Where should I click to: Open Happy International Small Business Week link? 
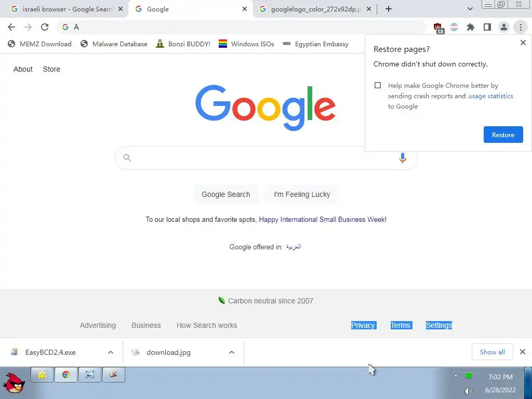tap(323, 220)
